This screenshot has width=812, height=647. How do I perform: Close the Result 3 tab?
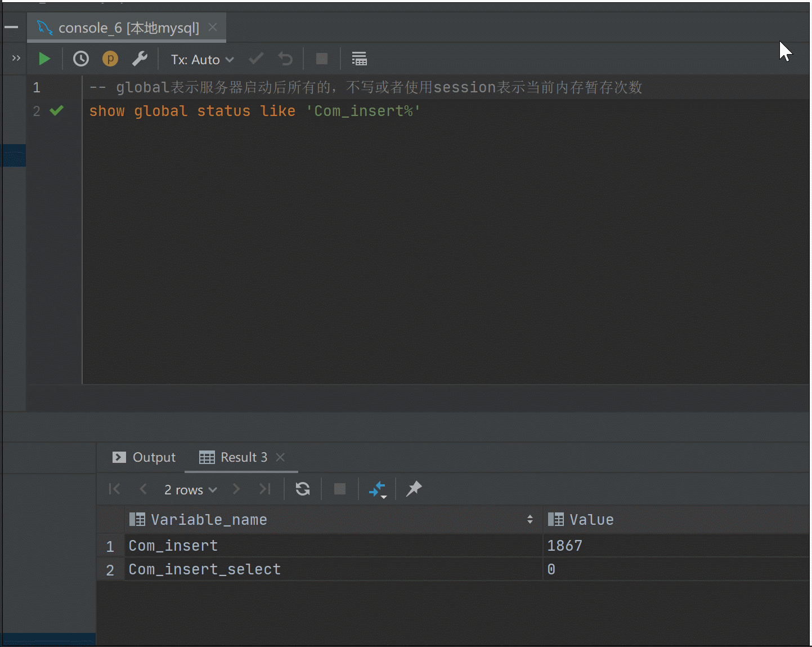[280, 457]
